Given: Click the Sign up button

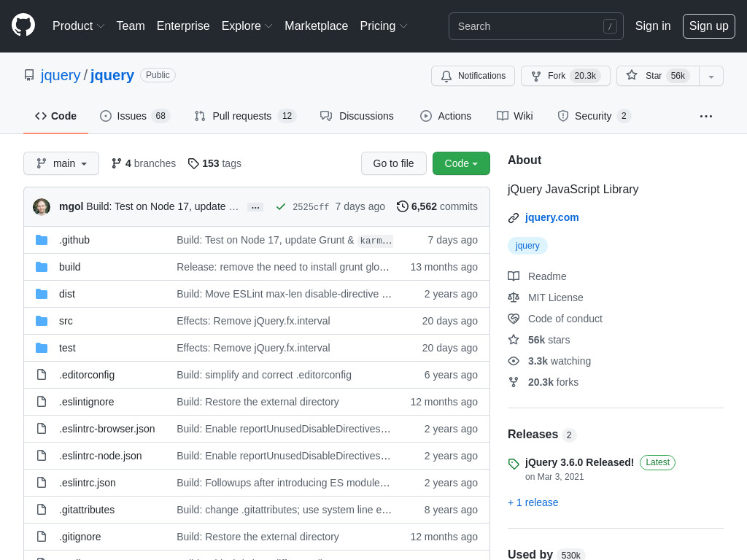Looking at the screenshot, I should pyautogui.click(x=709, y=26).
